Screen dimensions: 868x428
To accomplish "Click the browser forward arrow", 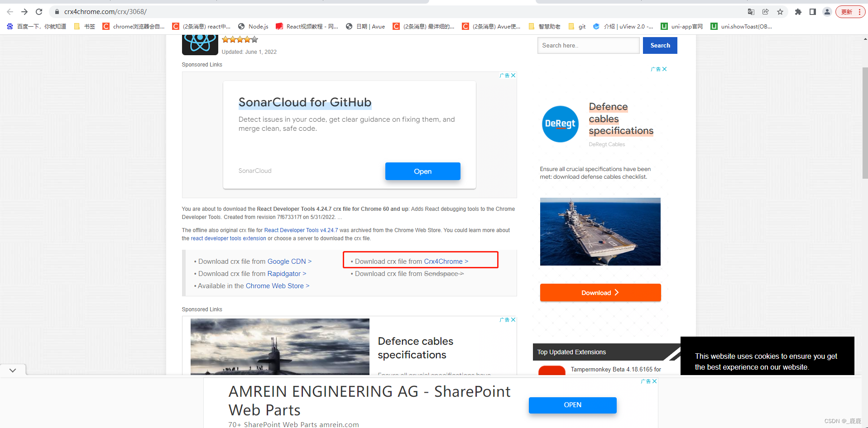I will pos(24,12).
